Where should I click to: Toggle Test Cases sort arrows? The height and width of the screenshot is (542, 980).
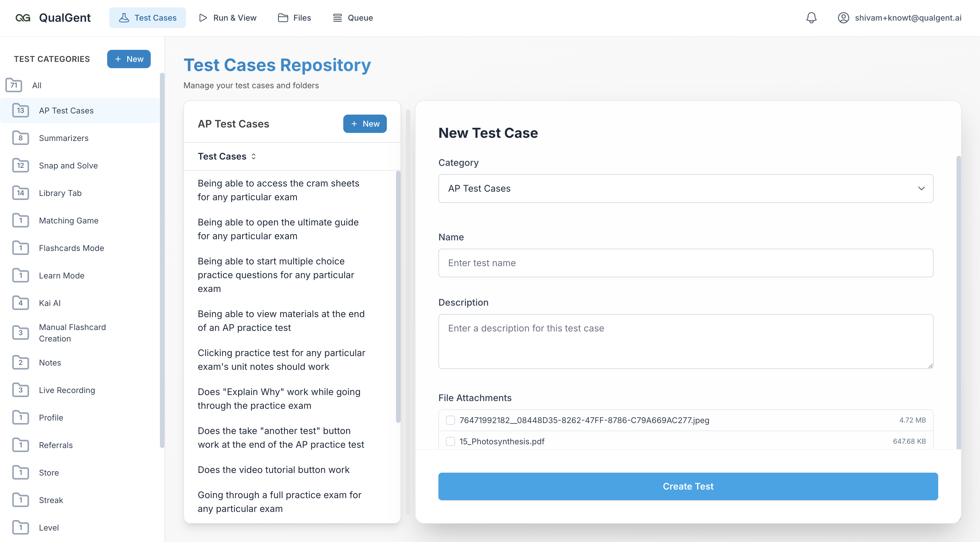[x=254, y=156]
